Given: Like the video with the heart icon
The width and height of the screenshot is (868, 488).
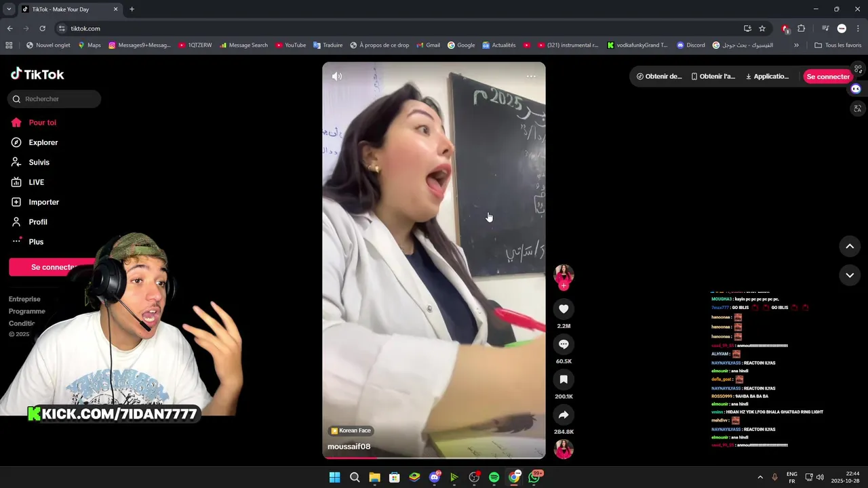Looking at the screenshot, I should click(564, 309).
